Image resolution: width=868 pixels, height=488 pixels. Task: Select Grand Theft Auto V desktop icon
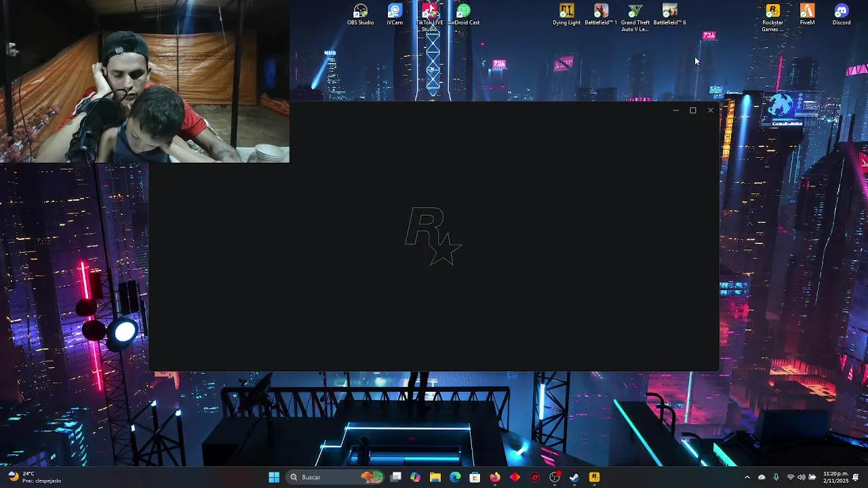pos(635,17)
